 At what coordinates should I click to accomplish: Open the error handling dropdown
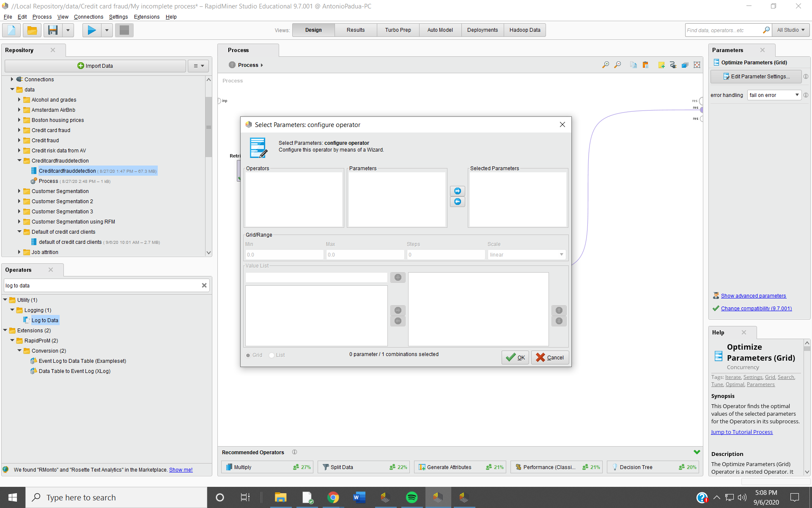click(x=774, y=95)
